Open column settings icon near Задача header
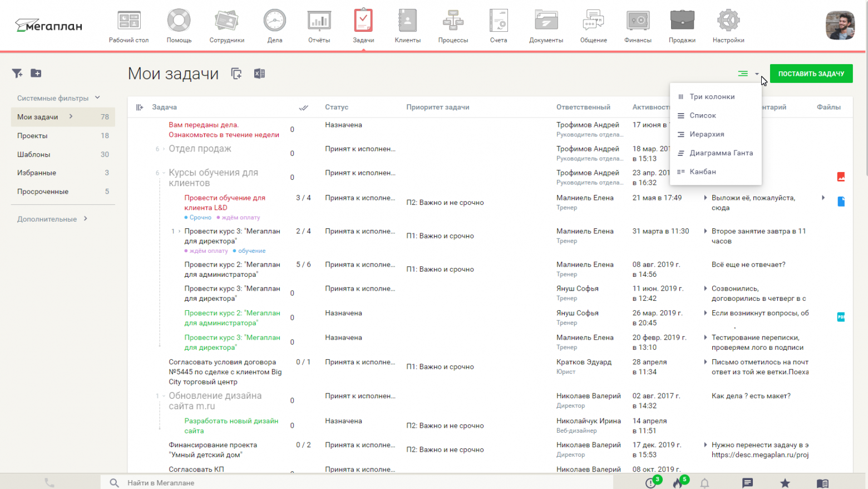The width and height of the screenshot is (868, 489). (x=140, y=107)
